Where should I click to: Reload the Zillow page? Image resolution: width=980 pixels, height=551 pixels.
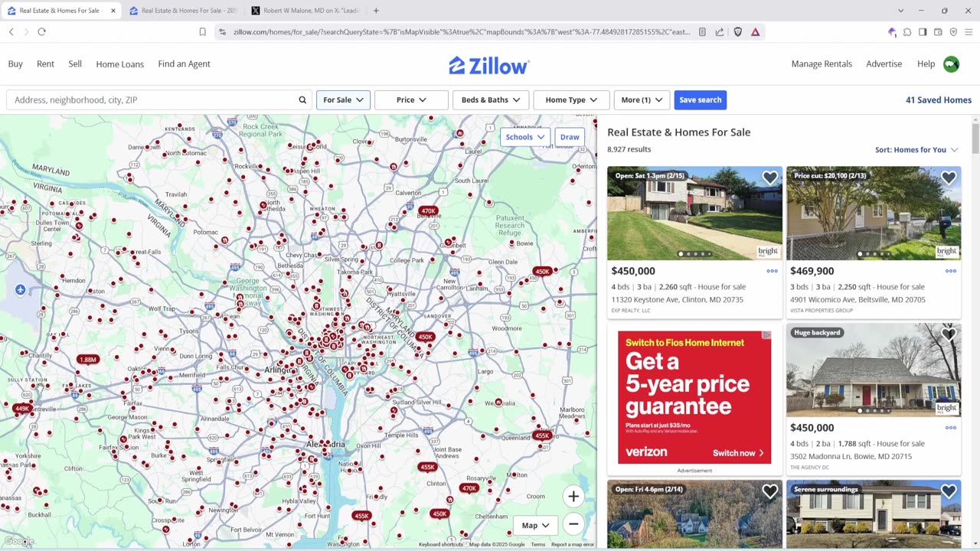41,32
